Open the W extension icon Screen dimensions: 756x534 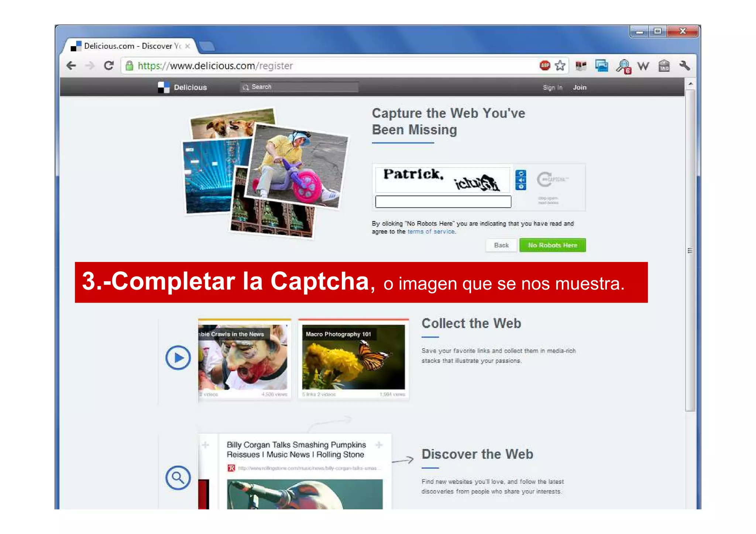click(643, 66)
